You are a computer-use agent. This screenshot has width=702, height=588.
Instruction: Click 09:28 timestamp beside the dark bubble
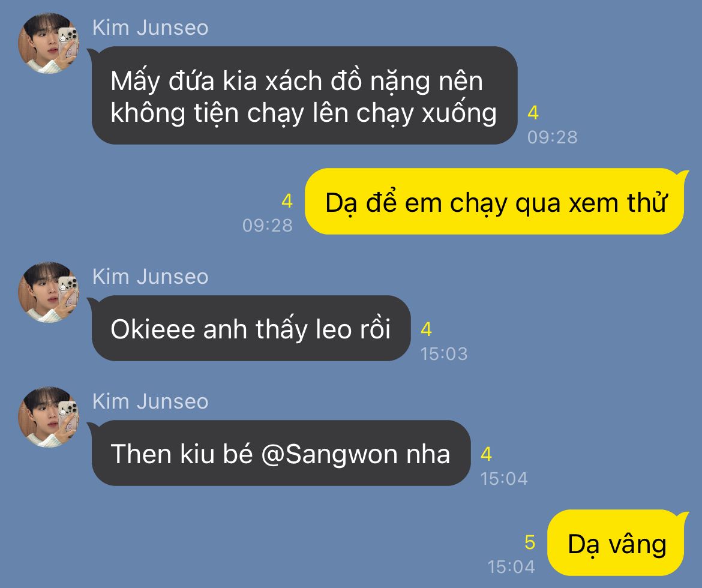coord(552,137)
